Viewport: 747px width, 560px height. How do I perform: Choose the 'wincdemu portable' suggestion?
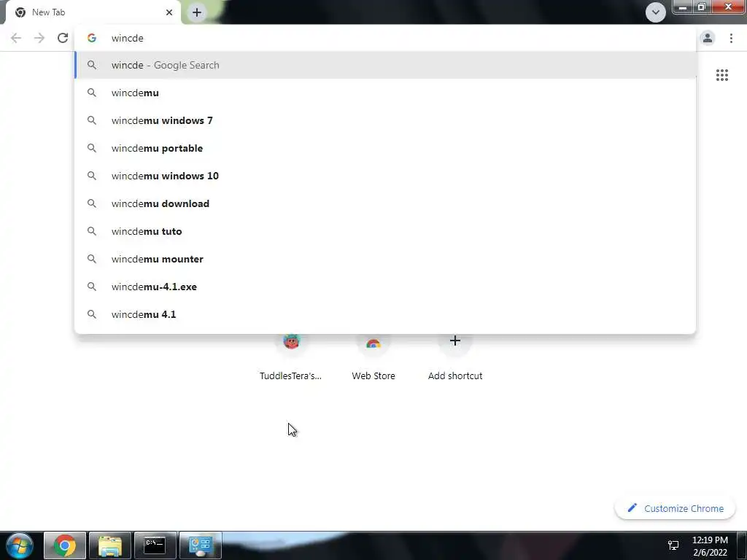(385, 148)
